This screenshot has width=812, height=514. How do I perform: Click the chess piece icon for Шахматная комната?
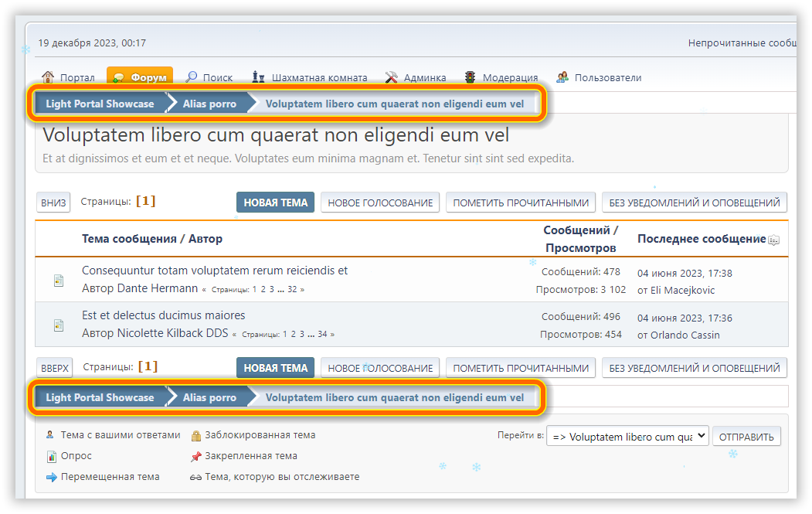point(259,77)
